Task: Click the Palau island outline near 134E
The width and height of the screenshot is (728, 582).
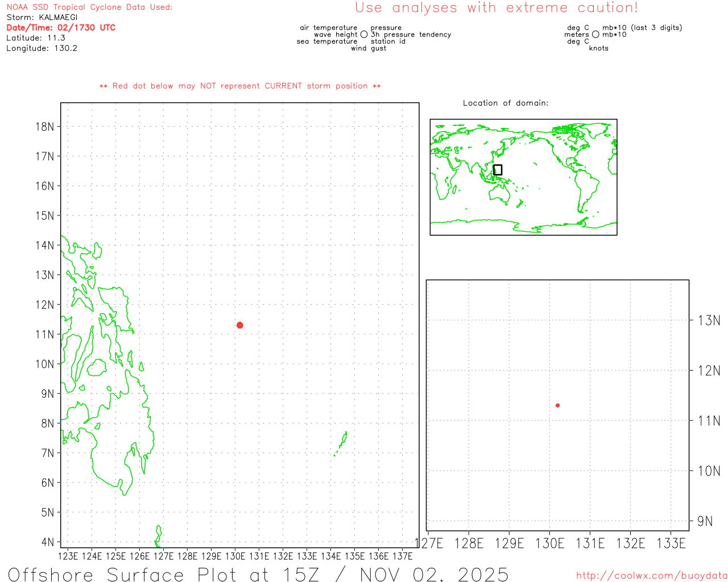Action: pos(343,440)
